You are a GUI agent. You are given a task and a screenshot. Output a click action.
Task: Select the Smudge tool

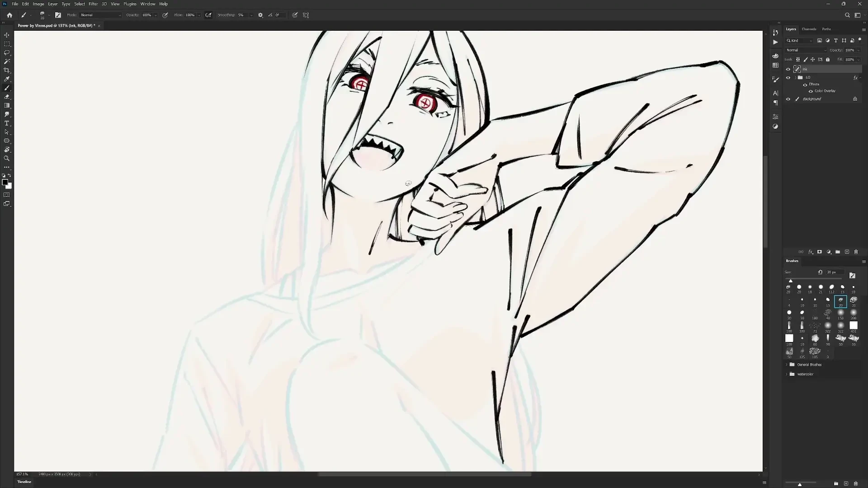tap(7, 114)
